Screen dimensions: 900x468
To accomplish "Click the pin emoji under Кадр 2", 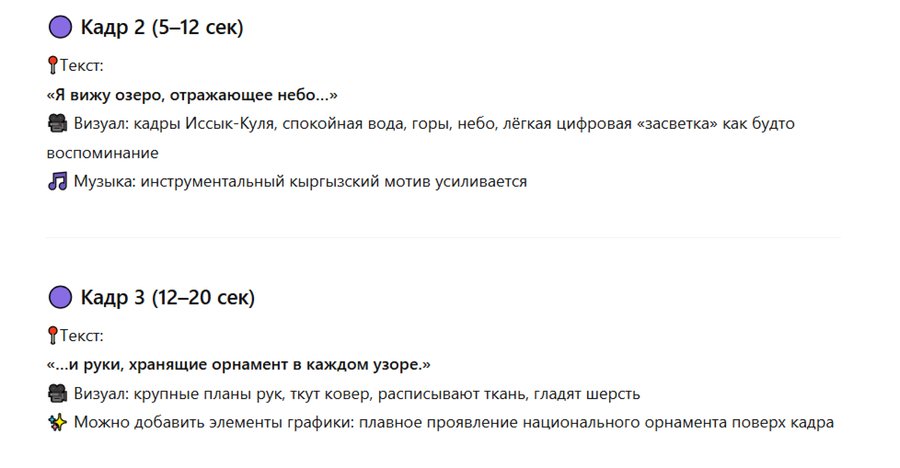I will pos(52,66).
